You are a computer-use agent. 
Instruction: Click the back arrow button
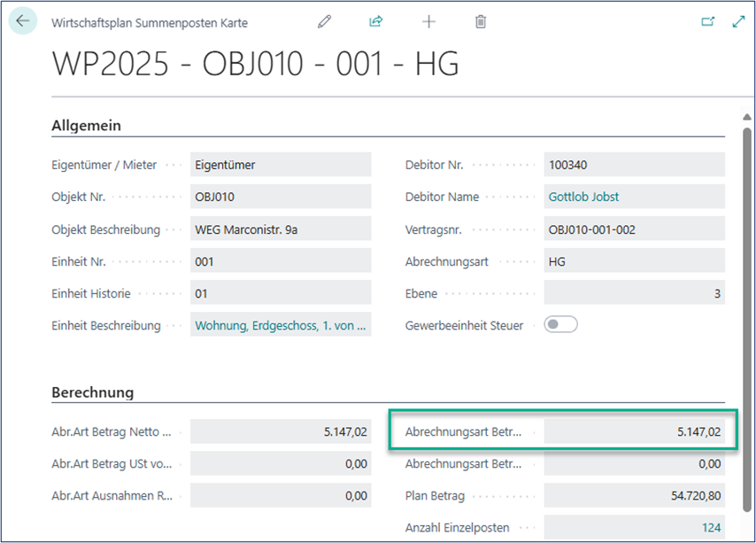click(22, 21)
